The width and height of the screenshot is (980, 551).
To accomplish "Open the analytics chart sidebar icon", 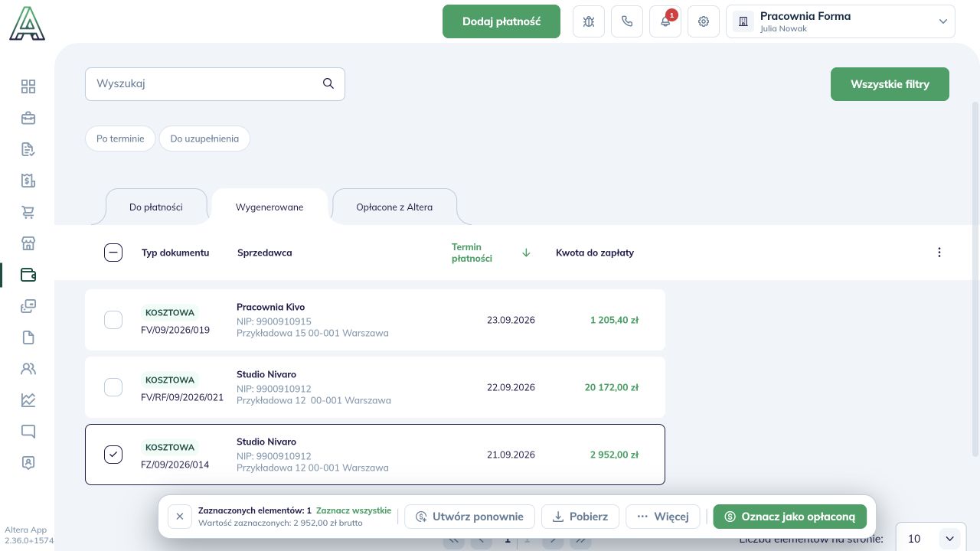I will 28,400.
